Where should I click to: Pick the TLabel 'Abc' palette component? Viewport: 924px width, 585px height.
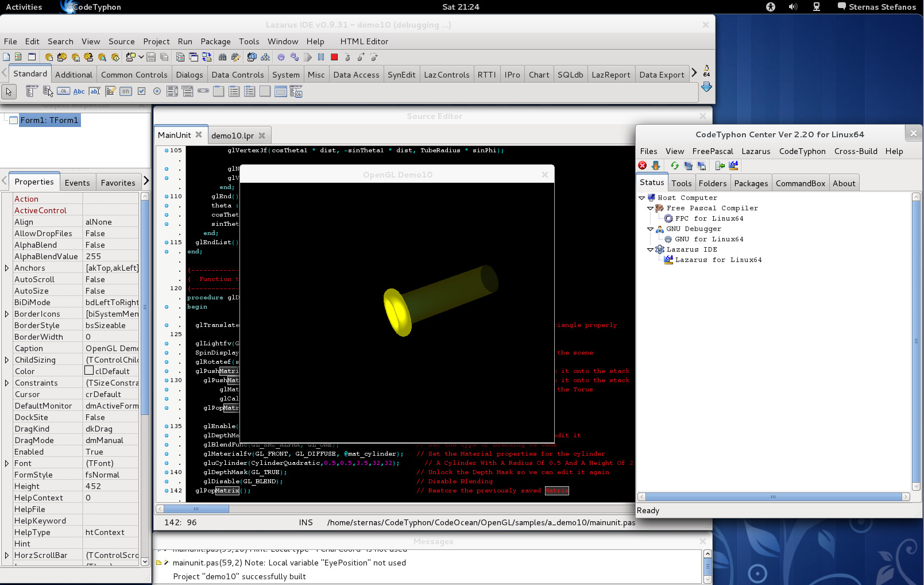(79, 91)
